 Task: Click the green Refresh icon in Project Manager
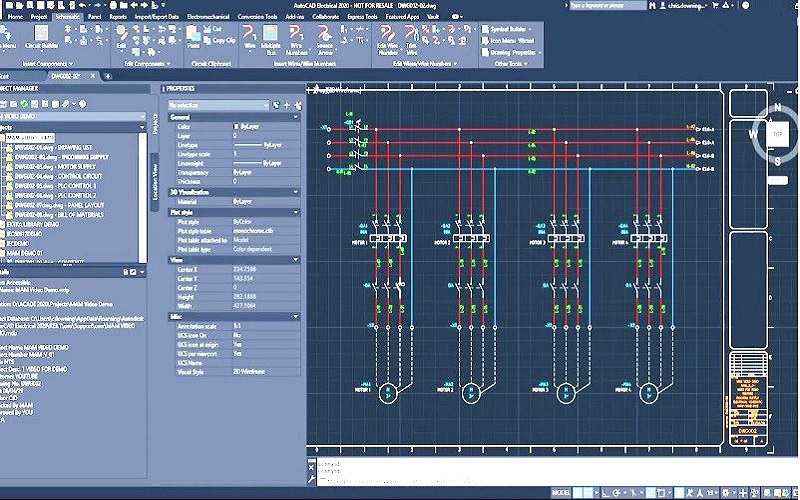pos(24,104)
